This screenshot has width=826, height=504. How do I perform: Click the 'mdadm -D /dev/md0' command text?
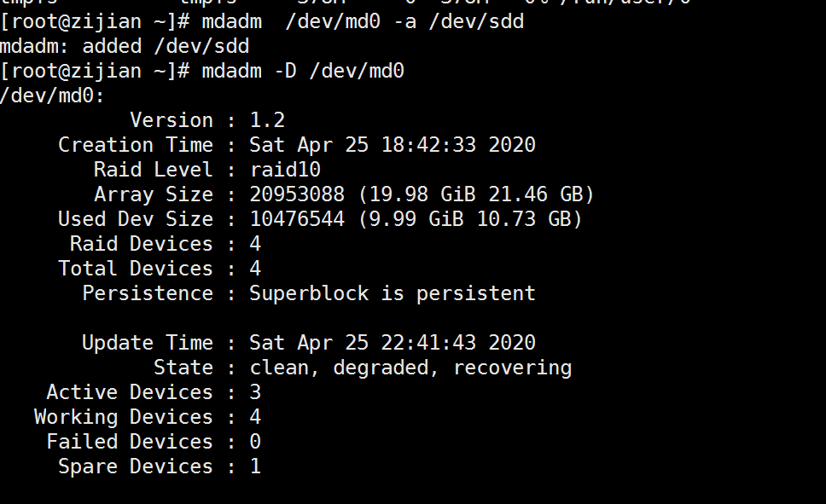click(x=302, y=71)
